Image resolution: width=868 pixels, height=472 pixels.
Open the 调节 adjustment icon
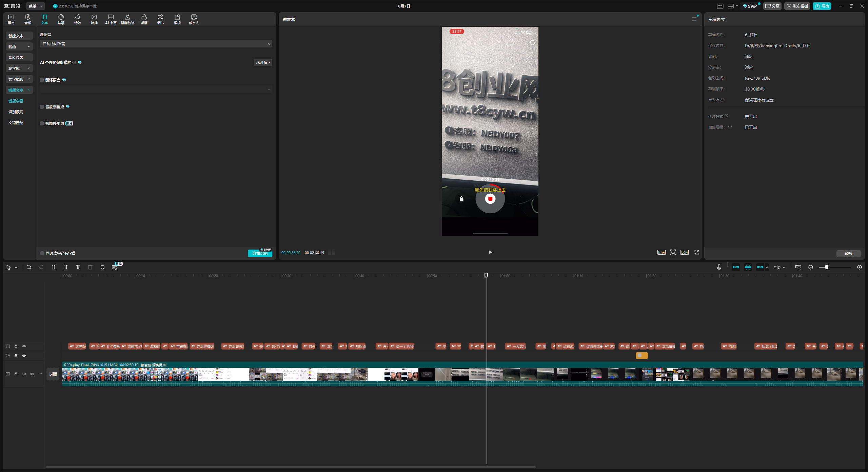(x=161, y=19)
